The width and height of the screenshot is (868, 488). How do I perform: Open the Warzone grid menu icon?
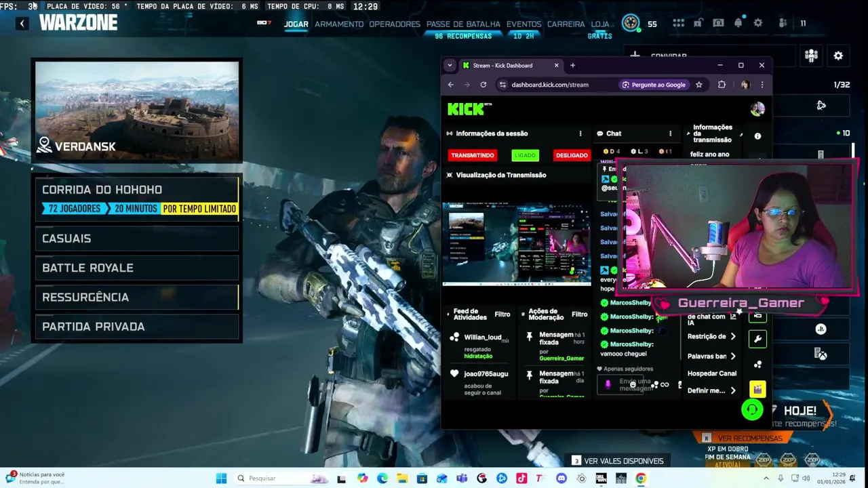678,23
